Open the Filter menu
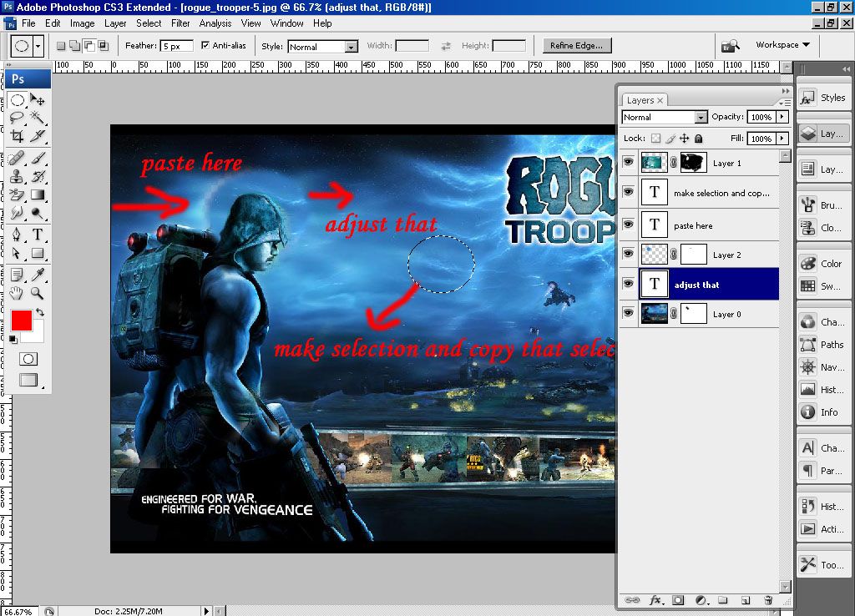Viewport: 855px width, 616px height. (180, 23)
